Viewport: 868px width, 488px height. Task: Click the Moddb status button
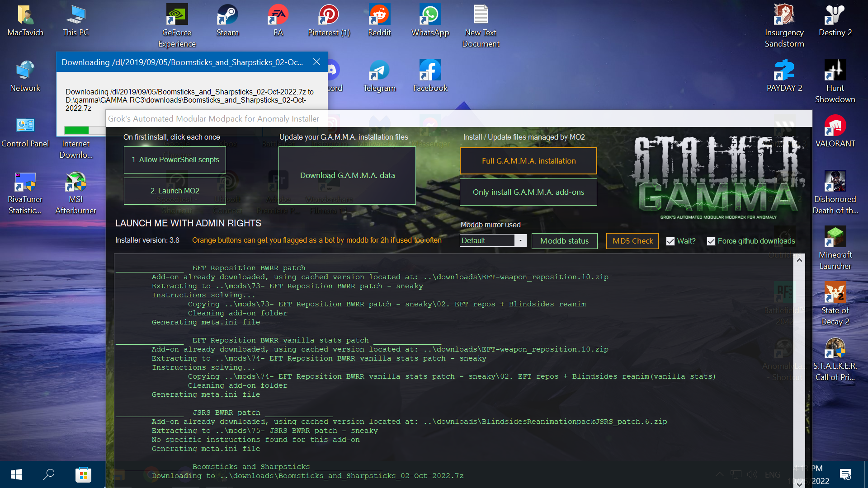pos(565,241)
